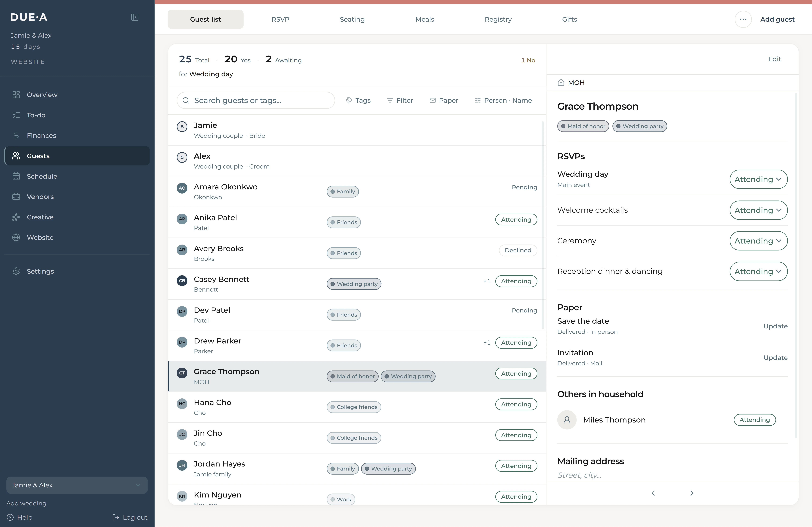Screen dimensions: 812x527
Task: Collapse the sidebar panel icon
Action: 135,17
